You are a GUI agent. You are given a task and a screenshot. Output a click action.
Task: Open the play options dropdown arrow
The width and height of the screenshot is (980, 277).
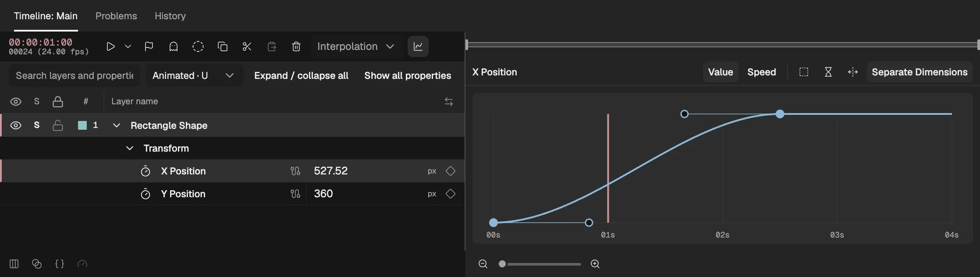point(128,46)
